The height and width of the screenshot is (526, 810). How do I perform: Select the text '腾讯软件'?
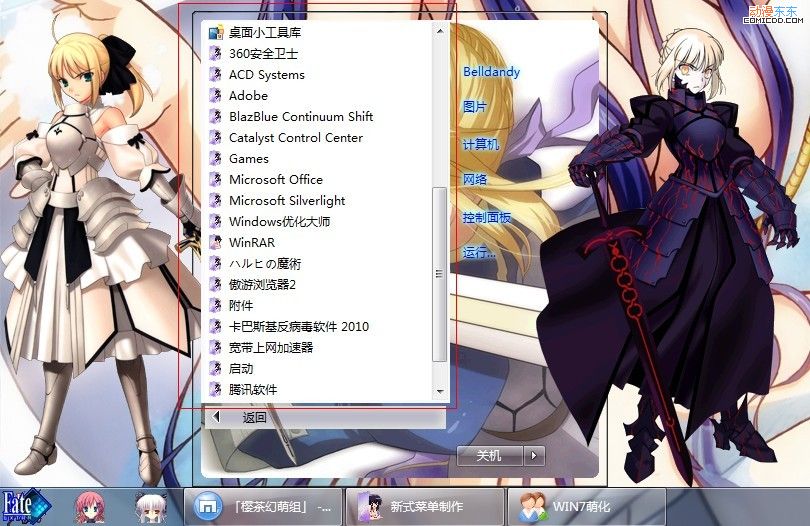253,389
